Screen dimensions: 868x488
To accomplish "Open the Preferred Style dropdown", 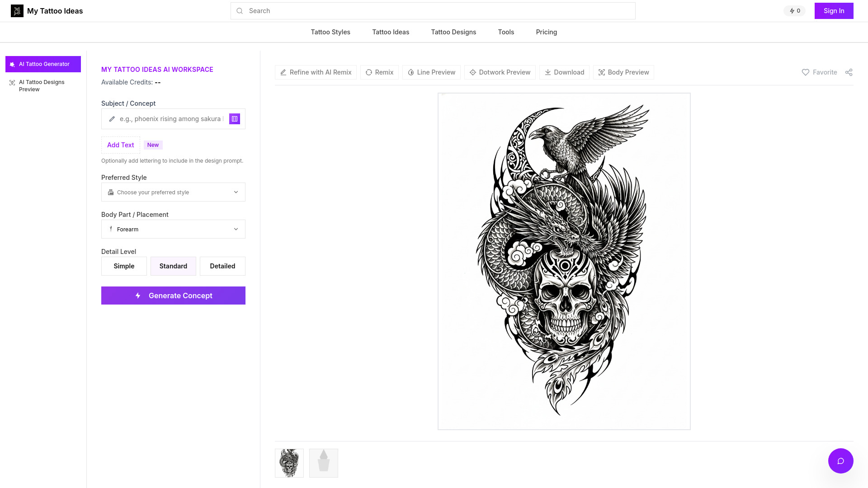I will tap(173, 192).
